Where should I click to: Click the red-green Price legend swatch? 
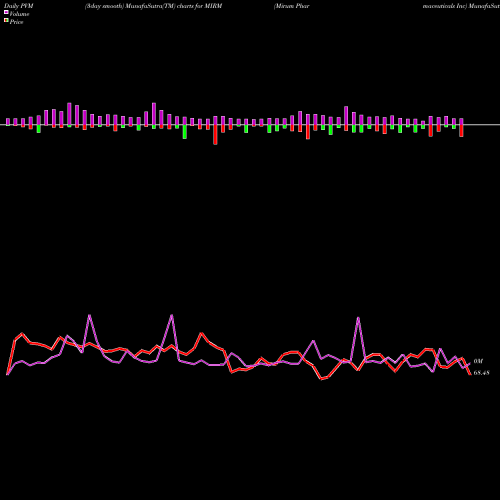[x=6, y=20]
